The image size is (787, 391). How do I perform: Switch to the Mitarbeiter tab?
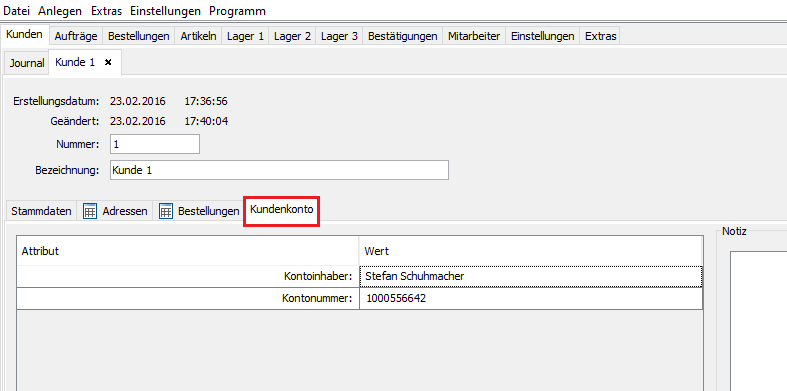tap(474, 36)
